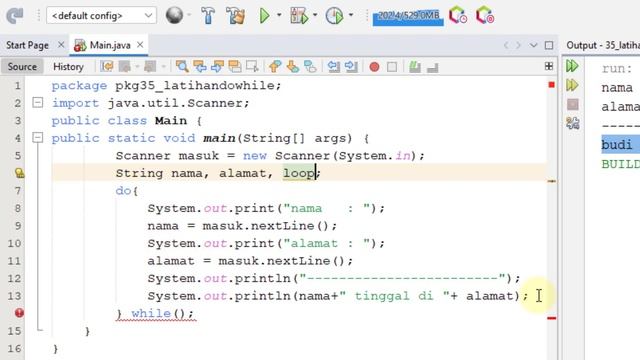
Task: Click Find Previous Occurrence icon
Action: tap(200, 66)
